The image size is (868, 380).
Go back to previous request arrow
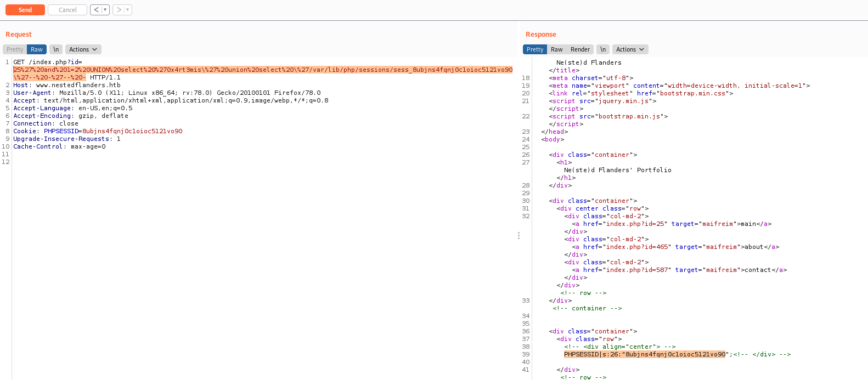pyautogui.click(x=96, y=10)
